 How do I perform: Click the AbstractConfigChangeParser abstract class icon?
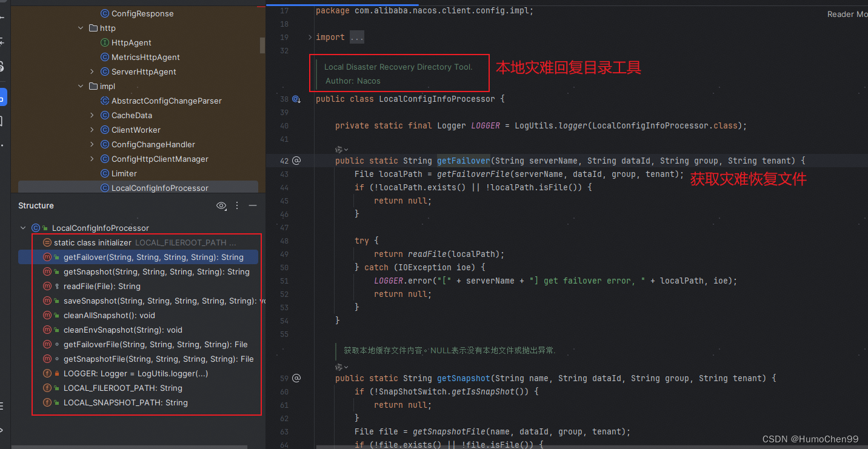[104, 101]
